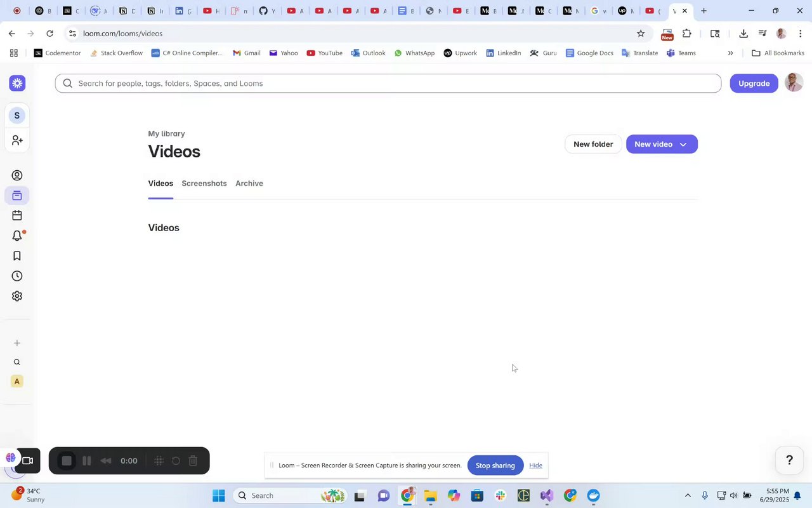Open the Chrome downloads icon
812x508 pixels.
[743, 34]
